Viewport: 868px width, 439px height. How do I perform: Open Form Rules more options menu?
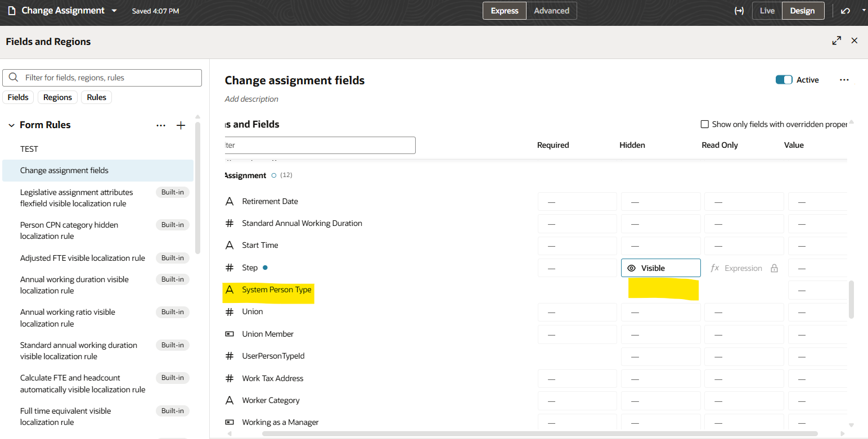[161, 125]
